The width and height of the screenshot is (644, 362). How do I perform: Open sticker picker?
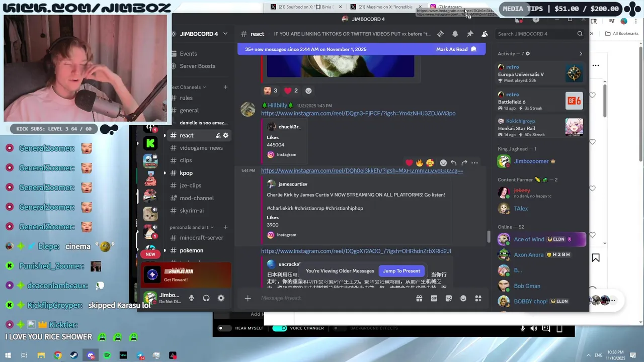(x=449, y=298)
